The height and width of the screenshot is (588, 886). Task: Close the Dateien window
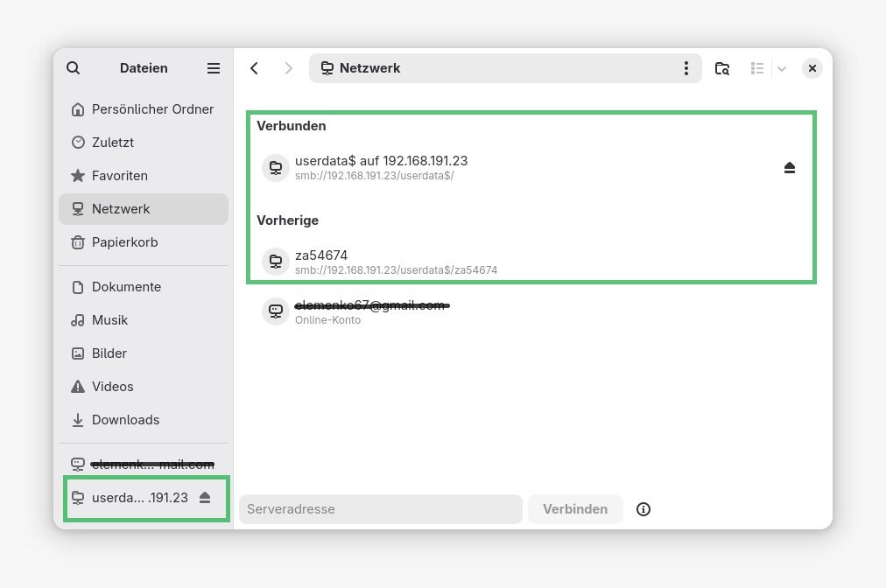[x=812, y=68]
